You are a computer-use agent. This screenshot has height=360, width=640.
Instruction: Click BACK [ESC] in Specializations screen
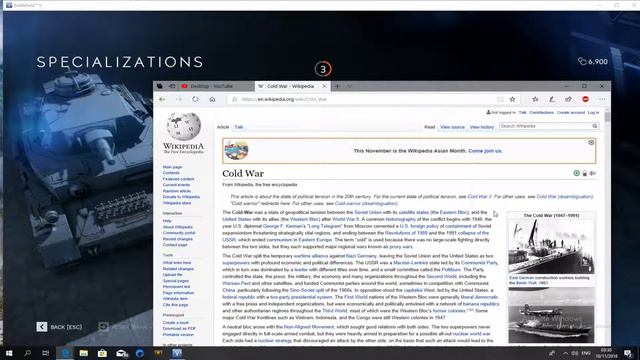(59, 327)
